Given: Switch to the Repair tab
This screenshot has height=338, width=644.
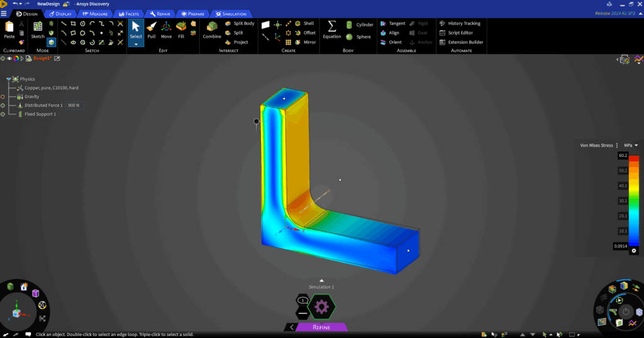Looking at the screenshot, I should (160, 14).
